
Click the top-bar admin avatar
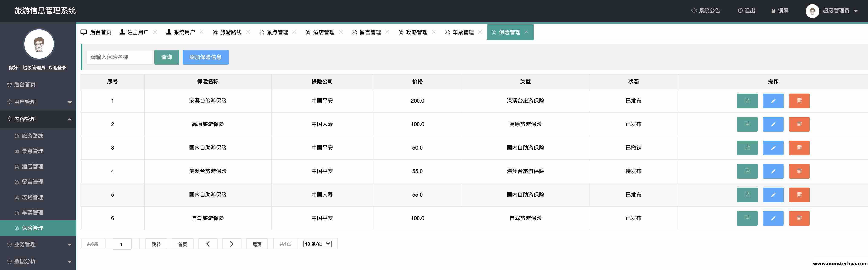[812, 11]
